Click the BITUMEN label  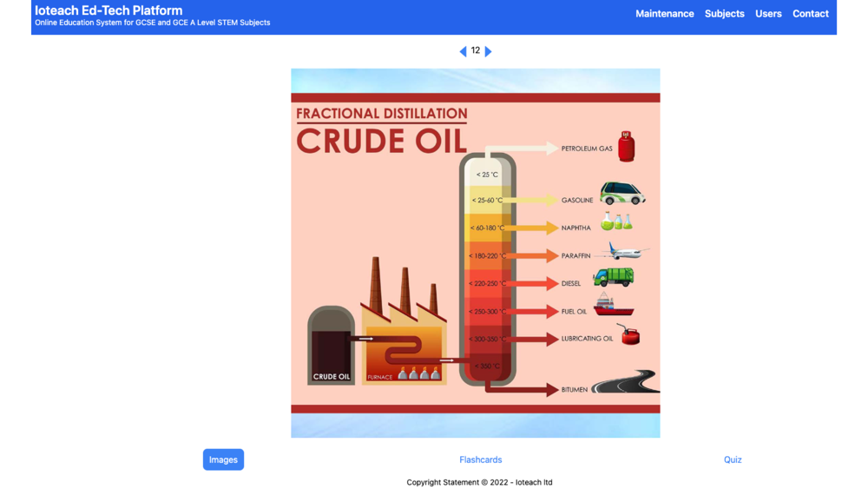(x=574, y=389)
